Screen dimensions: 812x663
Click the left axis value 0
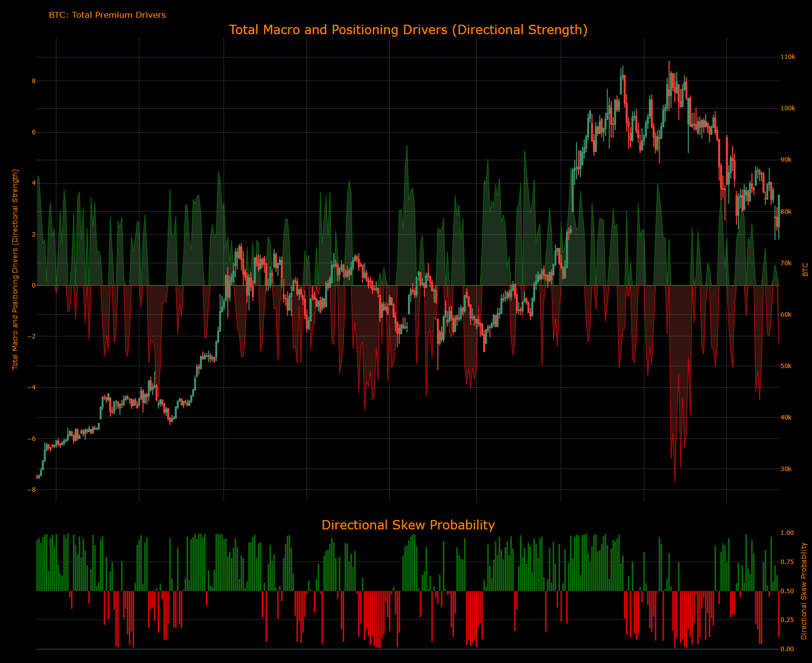[x=34, y=285]
